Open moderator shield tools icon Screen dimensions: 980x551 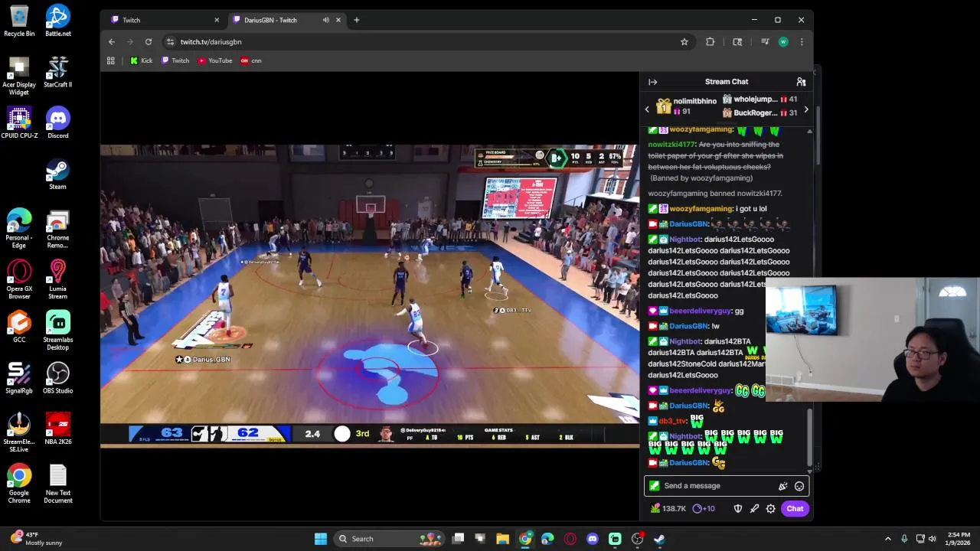(738, 509)
